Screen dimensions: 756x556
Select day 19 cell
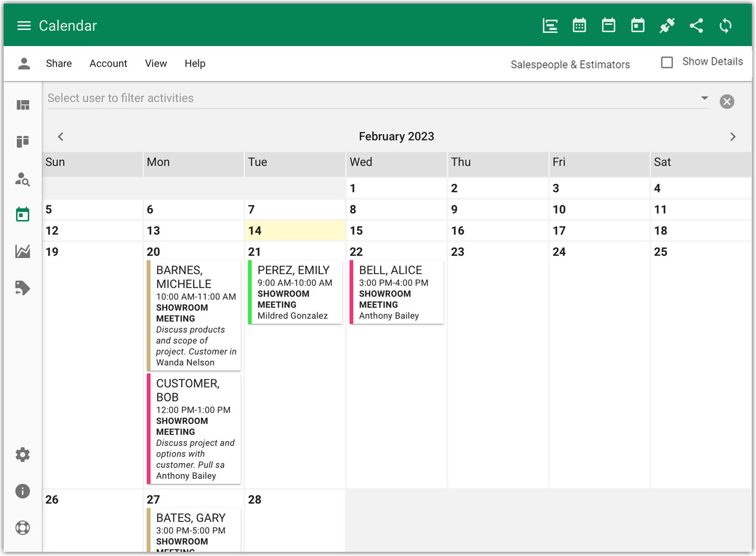[92, 365]
